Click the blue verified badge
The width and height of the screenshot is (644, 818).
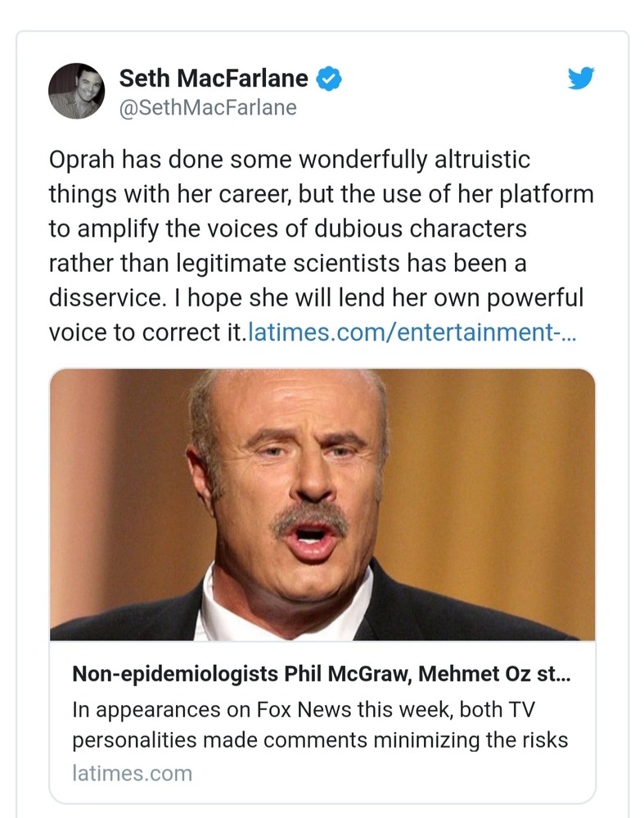pos(329,79)
